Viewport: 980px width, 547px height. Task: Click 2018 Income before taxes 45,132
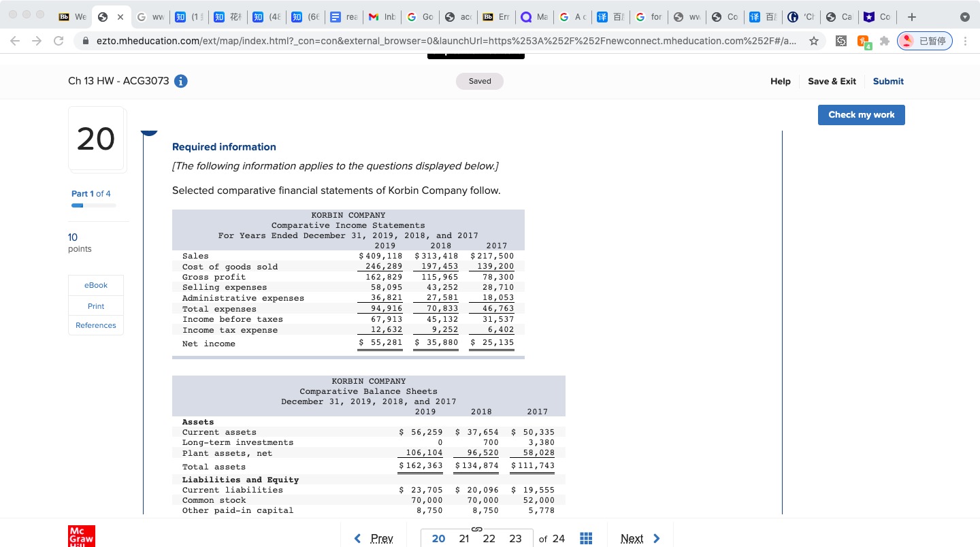442,319
